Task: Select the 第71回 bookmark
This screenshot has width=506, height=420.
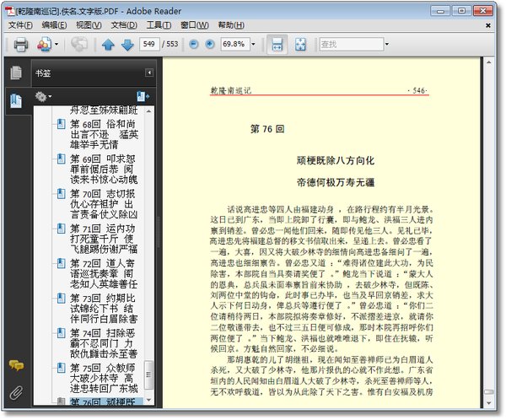Action: pyautogui.click(x=104, y=239)
